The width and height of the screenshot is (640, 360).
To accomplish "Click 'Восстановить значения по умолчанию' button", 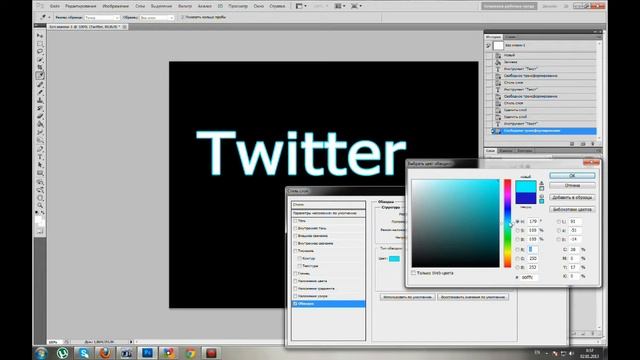I will 473,297.
